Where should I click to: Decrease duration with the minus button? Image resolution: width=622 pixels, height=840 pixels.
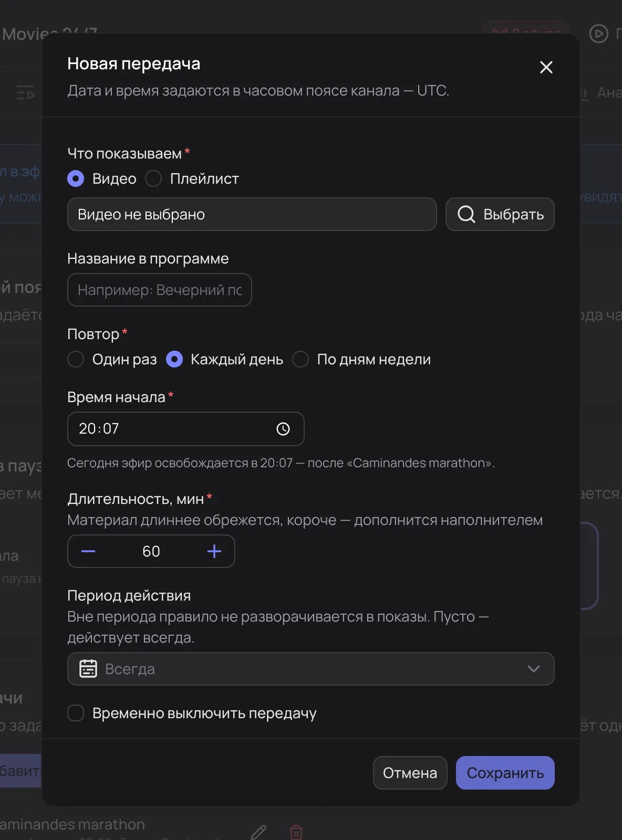88,551
